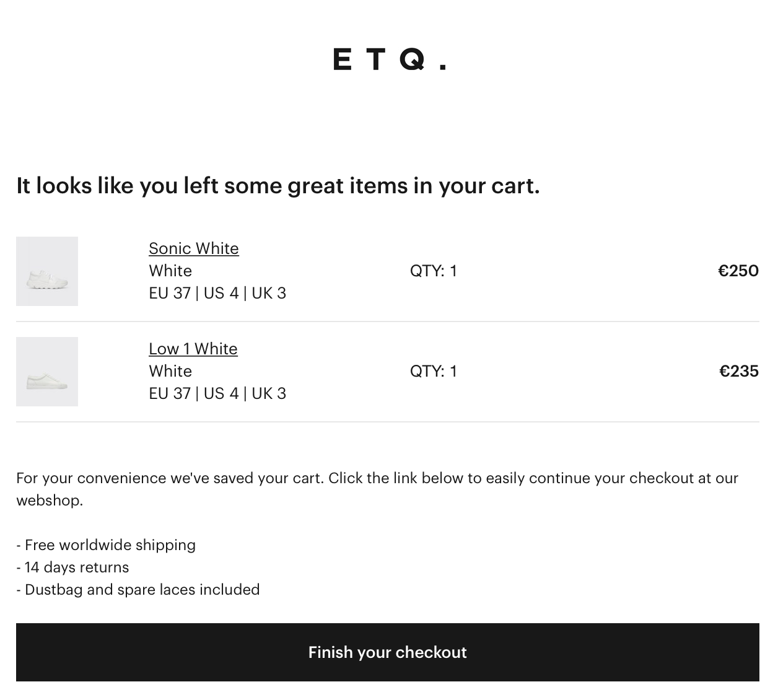Screen dimensions: 778x700
Task: Click White color label under Sonic White
Action: pos(170,271)
